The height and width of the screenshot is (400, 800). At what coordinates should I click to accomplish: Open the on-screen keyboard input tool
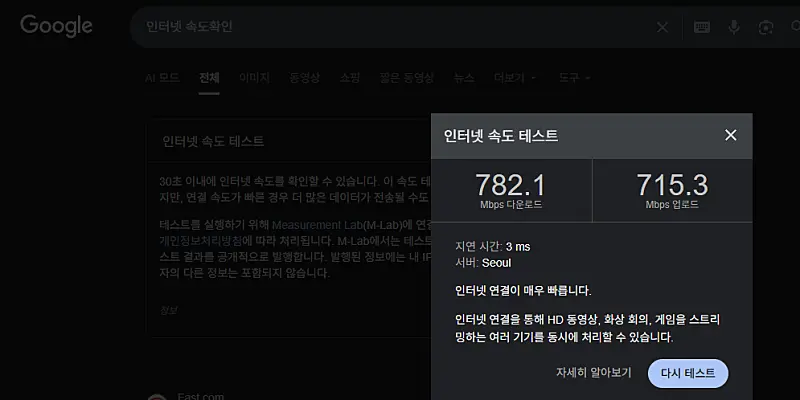coord(702,27)
